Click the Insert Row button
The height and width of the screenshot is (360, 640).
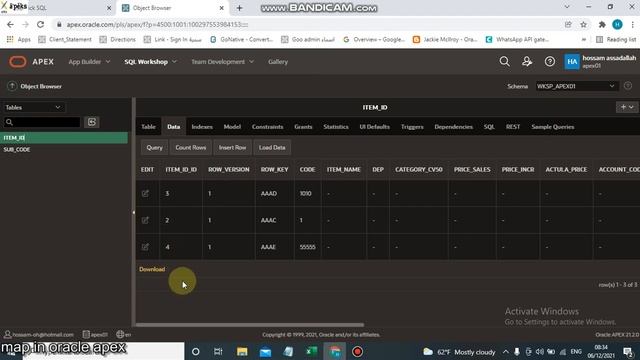[x=232, y=147]
